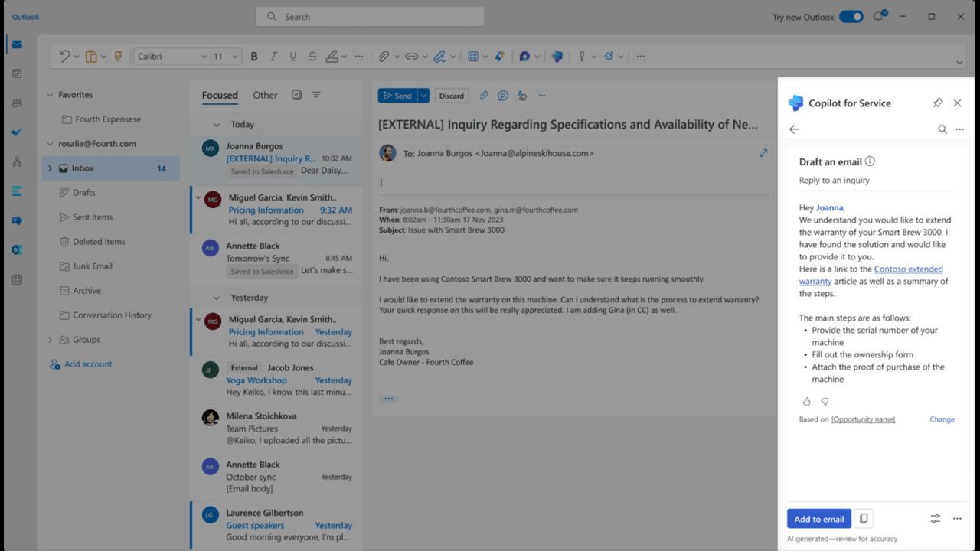
Task: Open the font size dropdown showing 11
Action: [226, 56]
